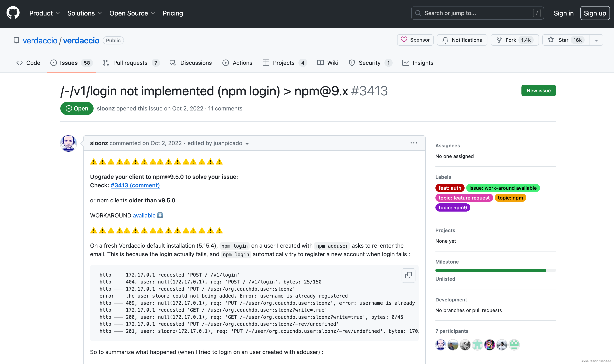This screenshot has width=614, height=364.
Task: Click the last participant avatar
Action: [514, 345]
